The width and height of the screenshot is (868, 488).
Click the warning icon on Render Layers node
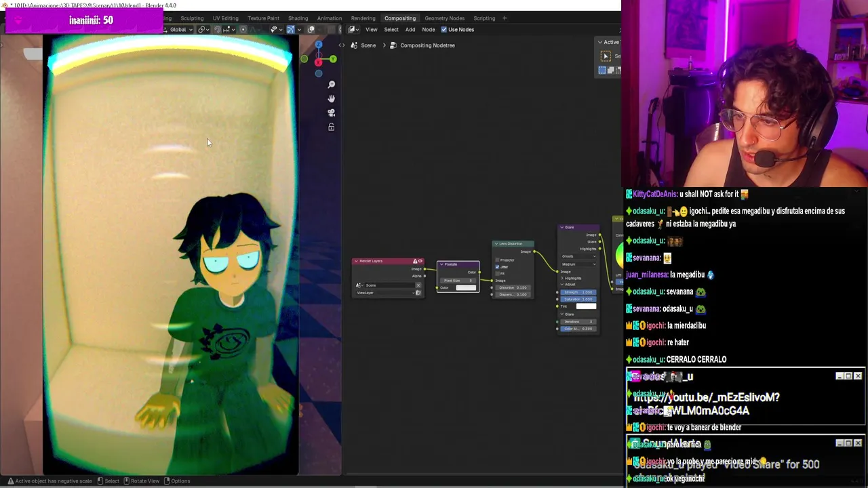click(415, 261)
